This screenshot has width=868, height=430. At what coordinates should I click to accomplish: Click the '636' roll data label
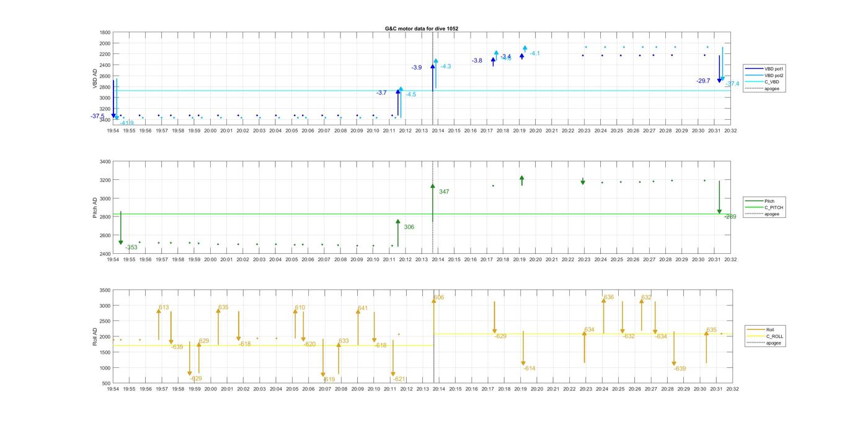point(609,297)
